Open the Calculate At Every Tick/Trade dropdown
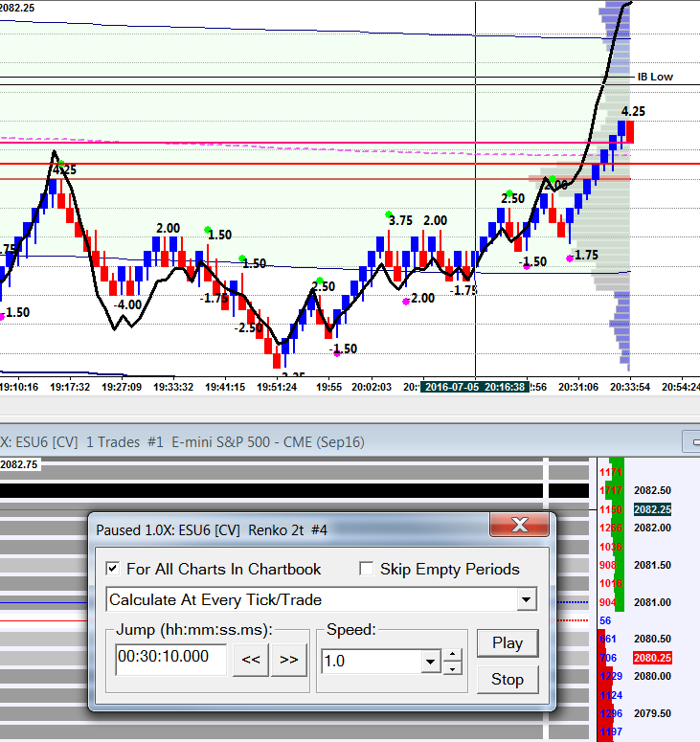The width and height of the screenshot is (700, 742). 527,599
